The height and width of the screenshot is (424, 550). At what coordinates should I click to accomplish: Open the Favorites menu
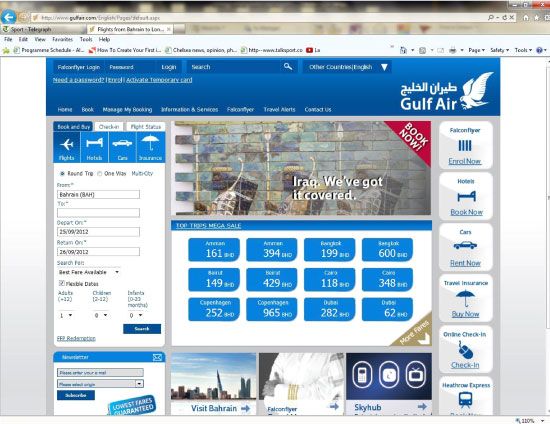click(x=62, y=39)
